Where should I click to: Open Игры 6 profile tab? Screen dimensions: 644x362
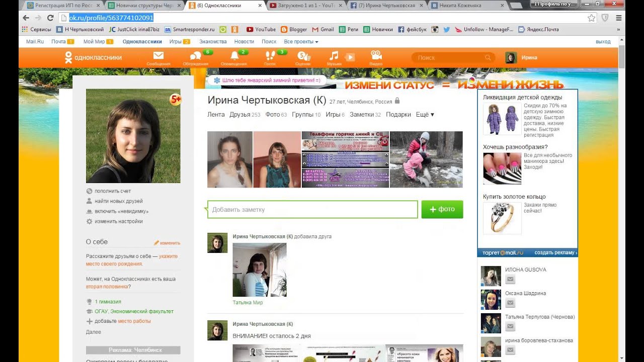click(335, 115)
